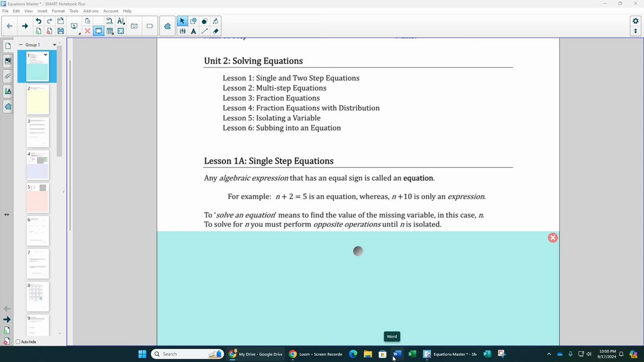Open the screen capture camera tool
644x362 pixels.
click(x=134, y=26)
